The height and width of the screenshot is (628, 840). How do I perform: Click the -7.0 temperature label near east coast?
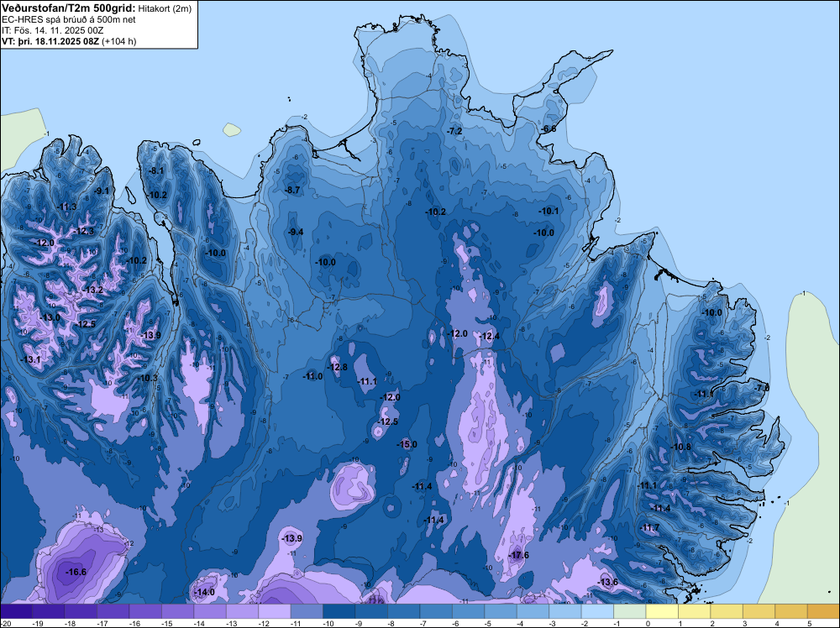coord(762,388)
